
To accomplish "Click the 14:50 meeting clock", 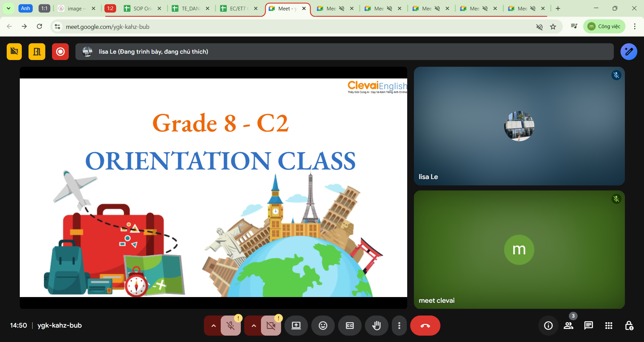I will [18, 325].
